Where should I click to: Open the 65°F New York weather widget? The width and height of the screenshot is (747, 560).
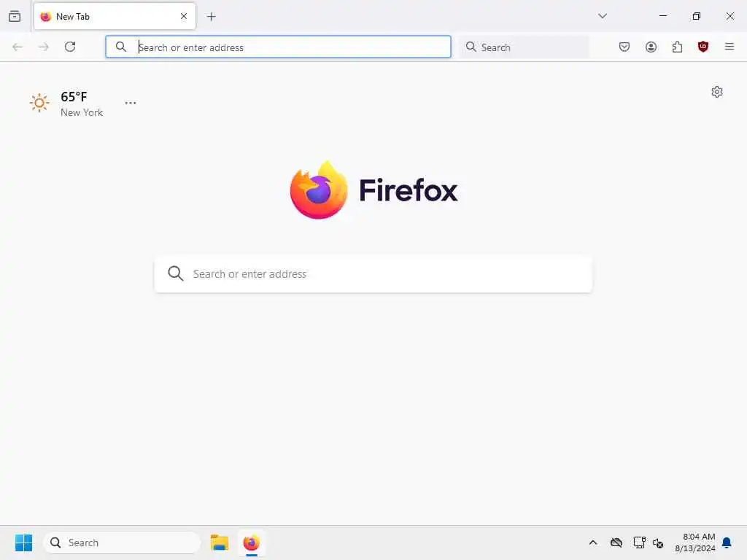pyautogui.click(x=66, y=104)
